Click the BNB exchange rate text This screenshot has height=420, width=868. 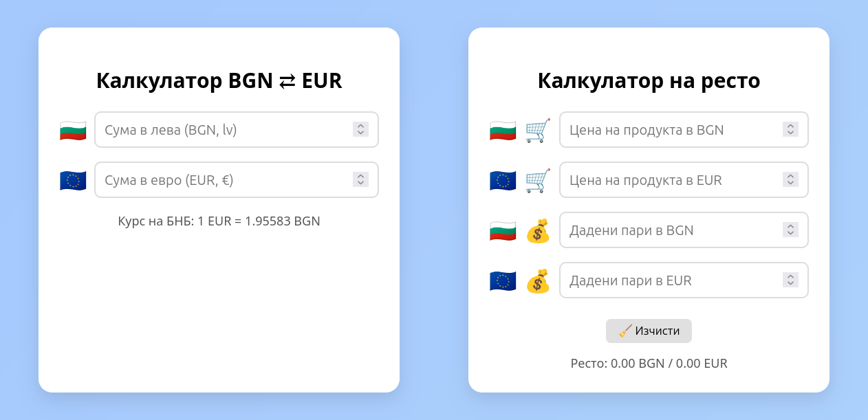[219, 221]
